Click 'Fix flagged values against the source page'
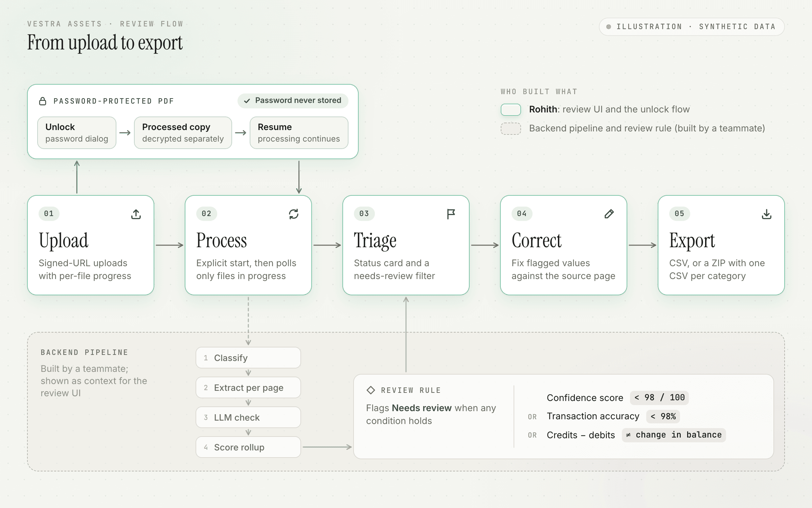Image resolution: width=812 pixels, height=508 pixels. (x=563, y=270)
